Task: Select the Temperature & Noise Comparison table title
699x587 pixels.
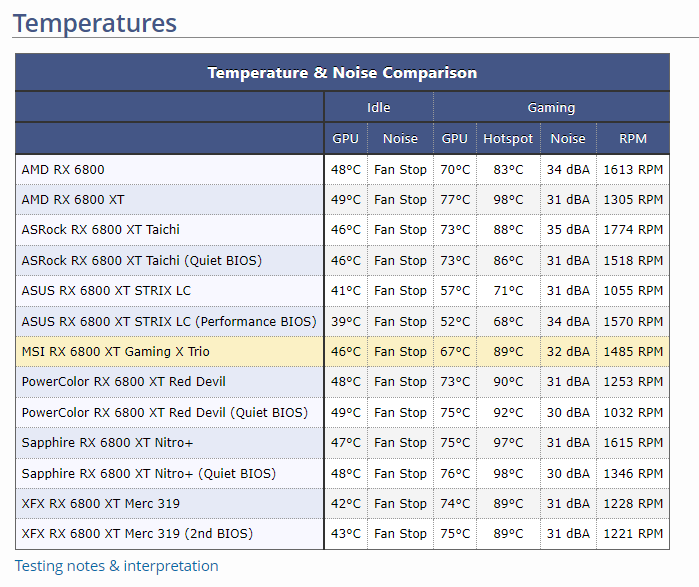Action: [x=342, y=73]
